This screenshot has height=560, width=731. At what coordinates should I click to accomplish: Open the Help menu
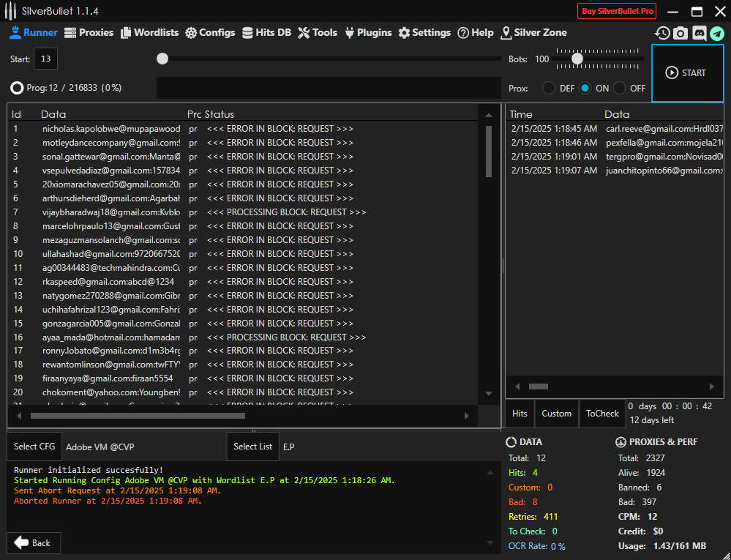click(476, 32)
